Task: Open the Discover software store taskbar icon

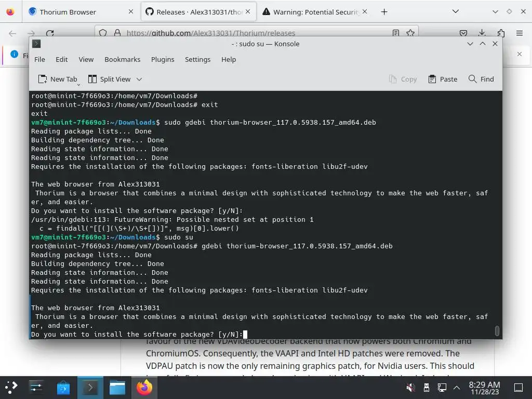Action: tap(63, 388)
